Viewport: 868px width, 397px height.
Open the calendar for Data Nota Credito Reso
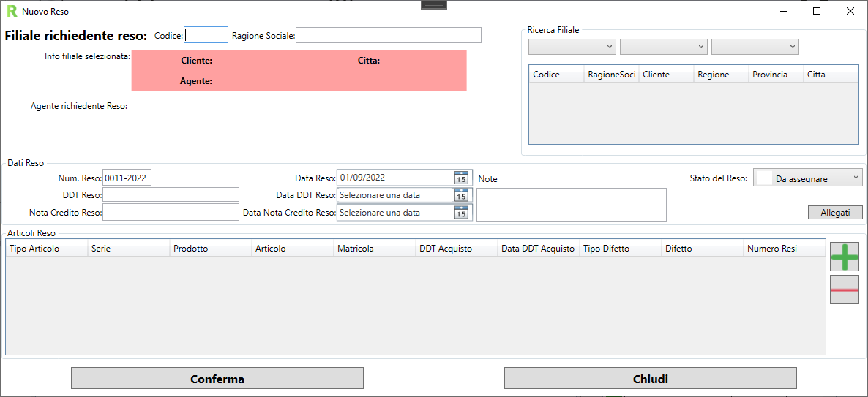(x=461, y=213)
